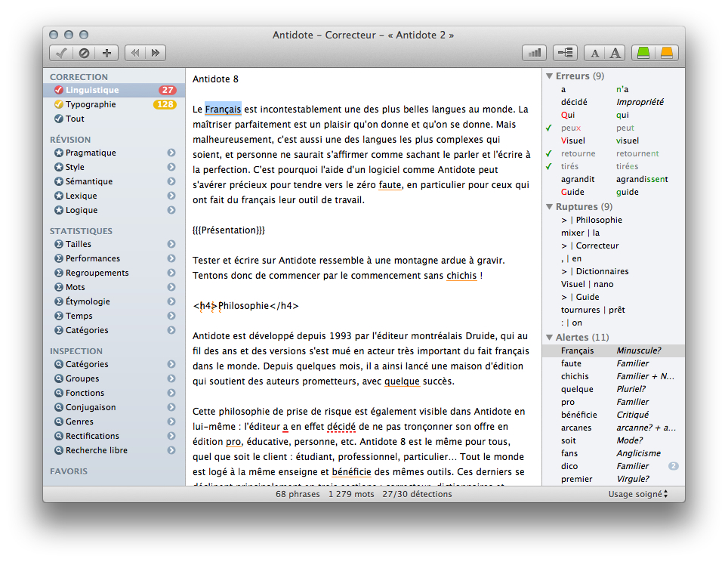Open the orange guides book icon
Image resolution: width=728 pixels, height=562 pixels.
point(667,53)
